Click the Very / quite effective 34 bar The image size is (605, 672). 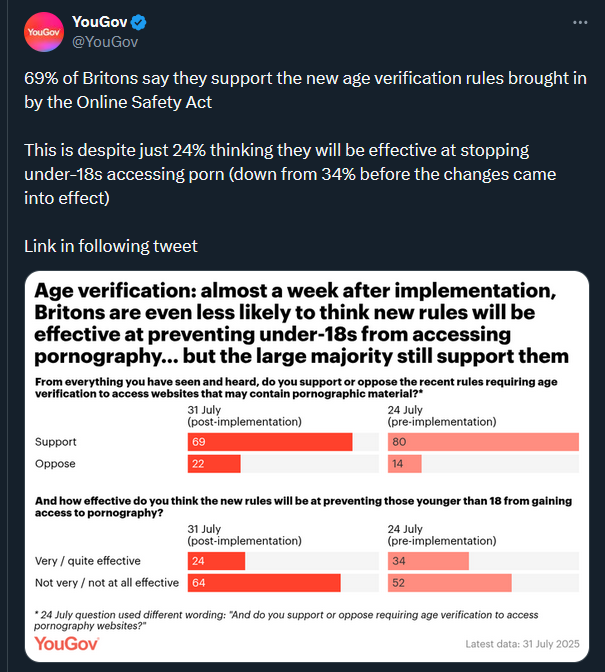[428, 561]
